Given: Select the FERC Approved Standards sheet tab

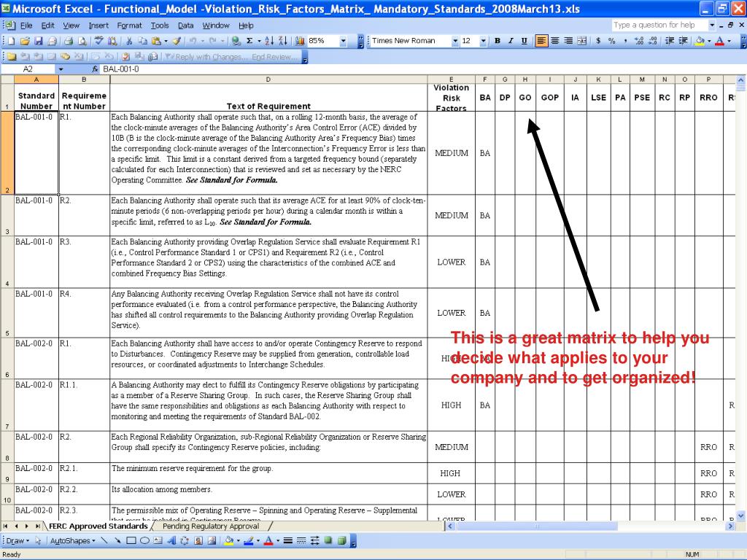Looking at the screenshot, I should tap(98, 526).
